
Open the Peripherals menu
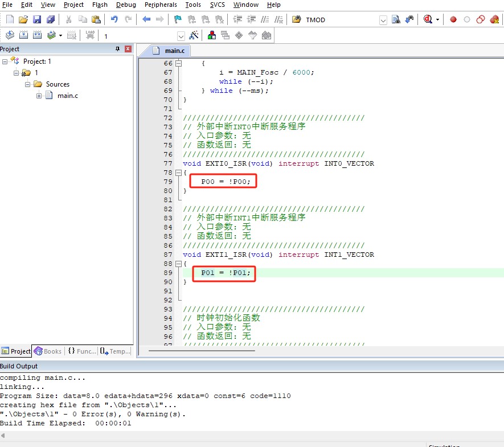coord(161,5)
